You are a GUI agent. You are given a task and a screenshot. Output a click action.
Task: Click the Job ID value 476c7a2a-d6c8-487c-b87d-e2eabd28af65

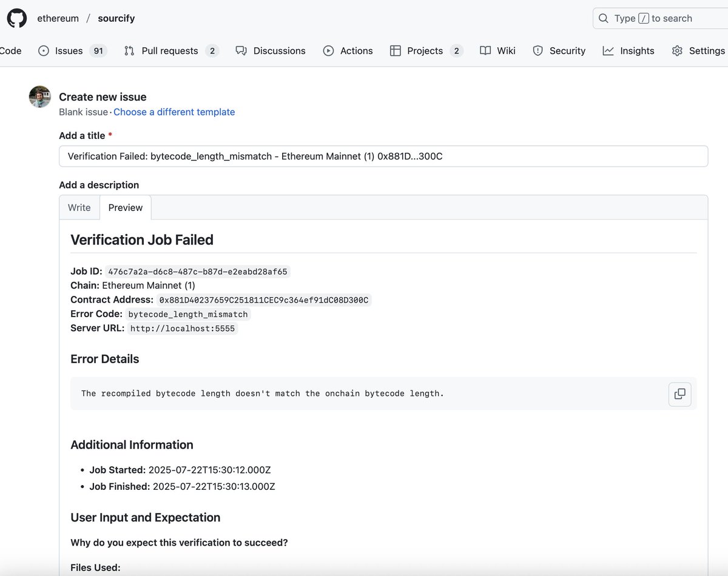(198, 272)
